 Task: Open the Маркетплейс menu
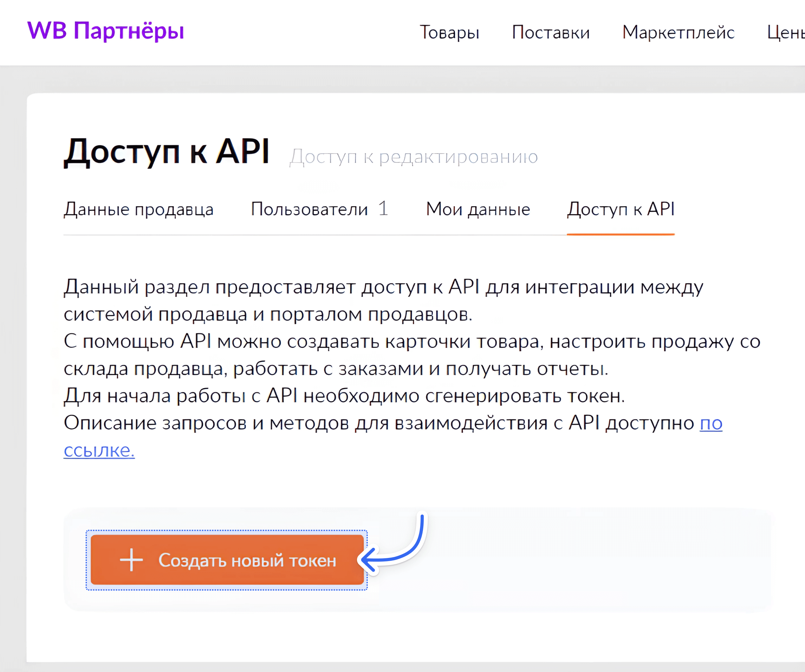pyautogui.click(x=678, y=32)
